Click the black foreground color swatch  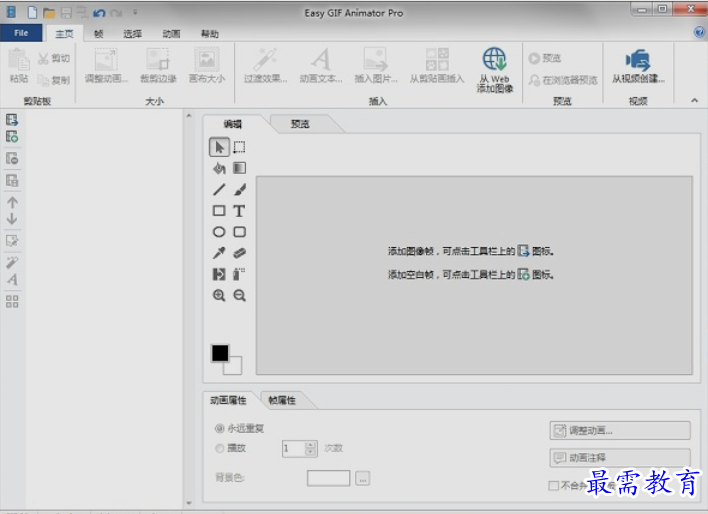(x=220, y=353)
